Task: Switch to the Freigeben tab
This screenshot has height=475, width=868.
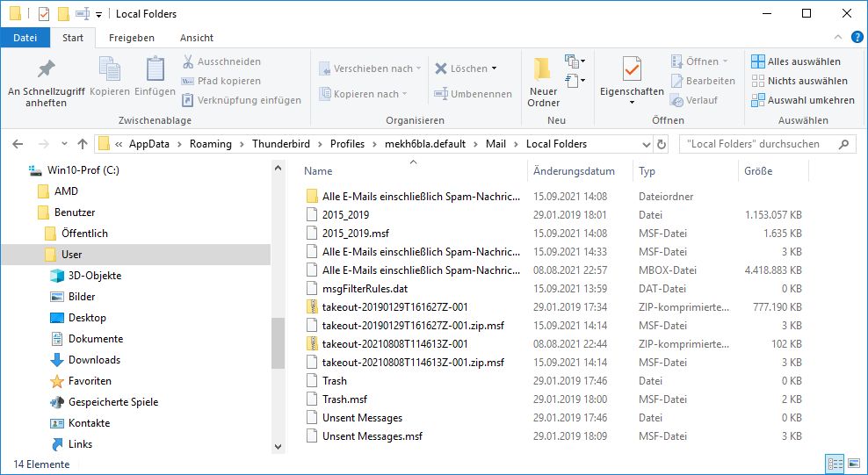Action: (132, 38)
